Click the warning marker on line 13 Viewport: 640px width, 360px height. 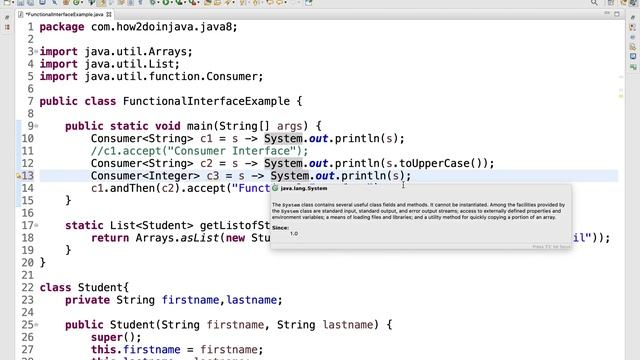(18, 176)
